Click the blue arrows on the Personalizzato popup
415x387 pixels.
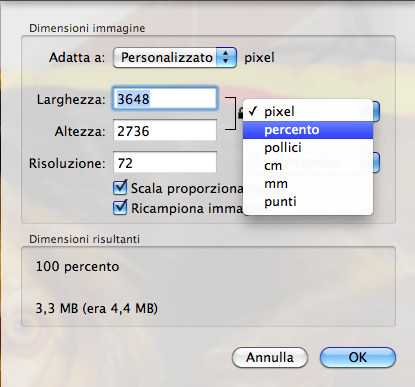[x=226, y=57]
